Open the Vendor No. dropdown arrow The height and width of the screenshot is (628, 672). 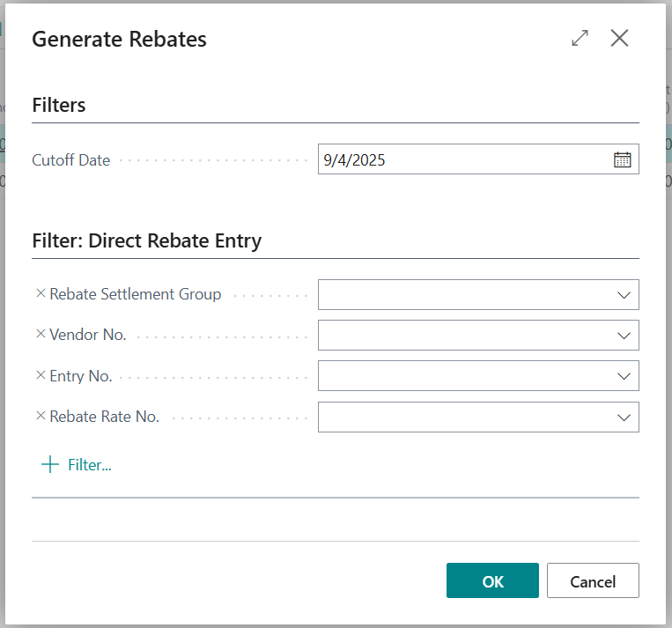(624, 336)
